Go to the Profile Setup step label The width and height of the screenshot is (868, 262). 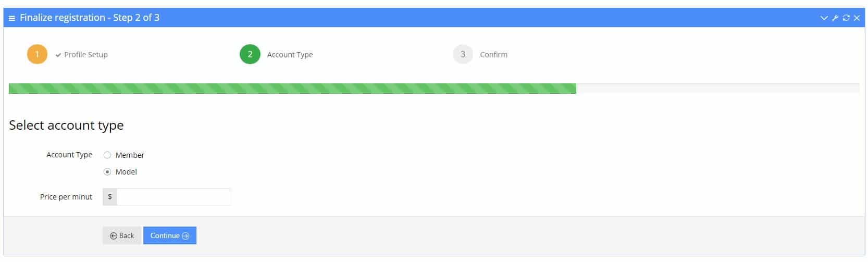(x=86, y=55)
